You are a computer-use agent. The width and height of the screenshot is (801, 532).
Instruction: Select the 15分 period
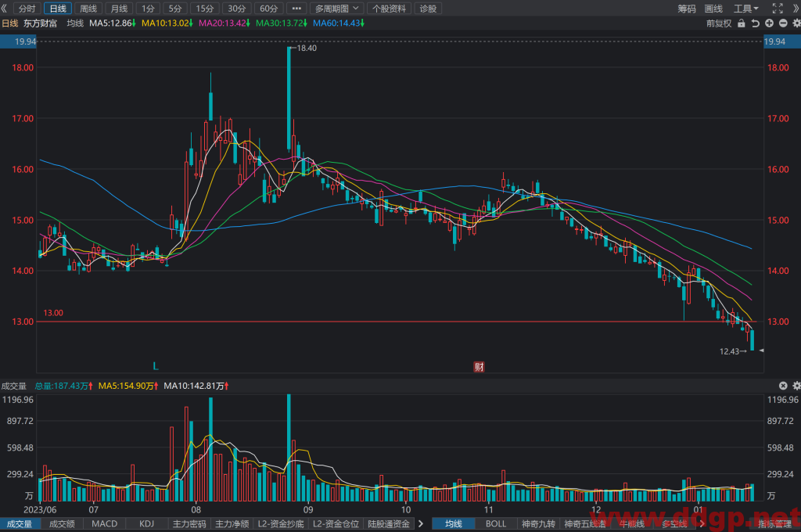[205, 9]
